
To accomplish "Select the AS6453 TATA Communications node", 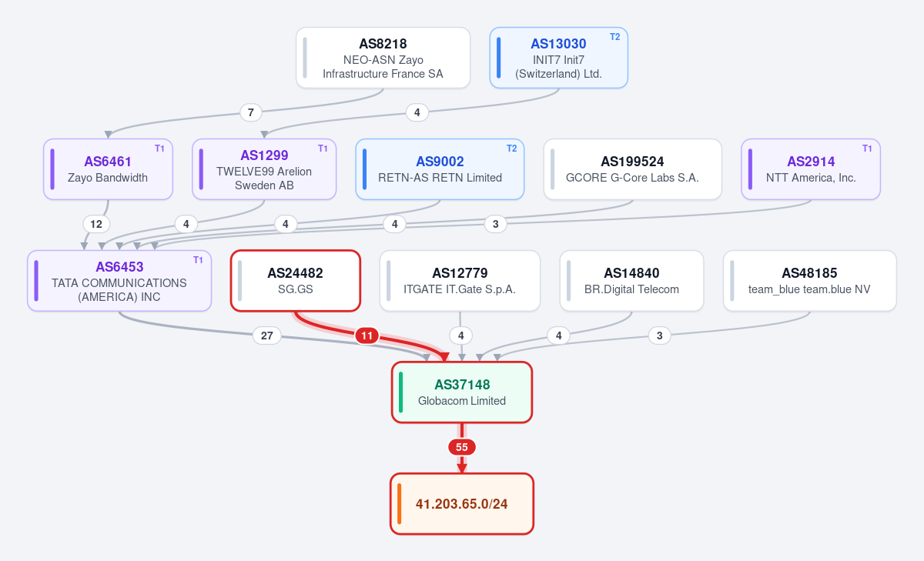I will pos(119,281).
